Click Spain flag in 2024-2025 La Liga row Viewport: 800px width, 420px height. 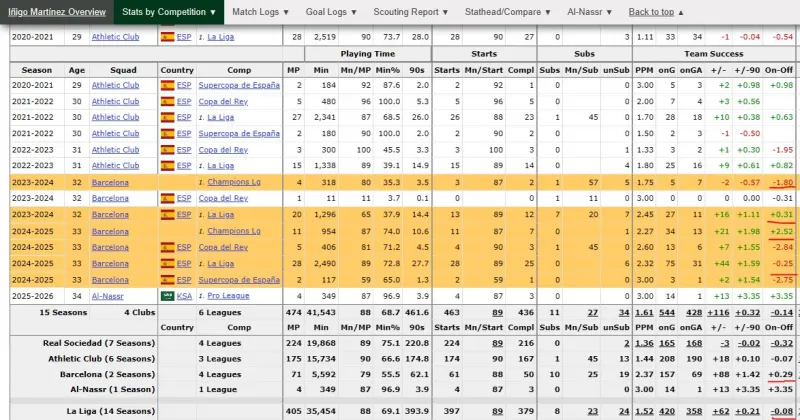pyautogui.click(x=167, y=263)
